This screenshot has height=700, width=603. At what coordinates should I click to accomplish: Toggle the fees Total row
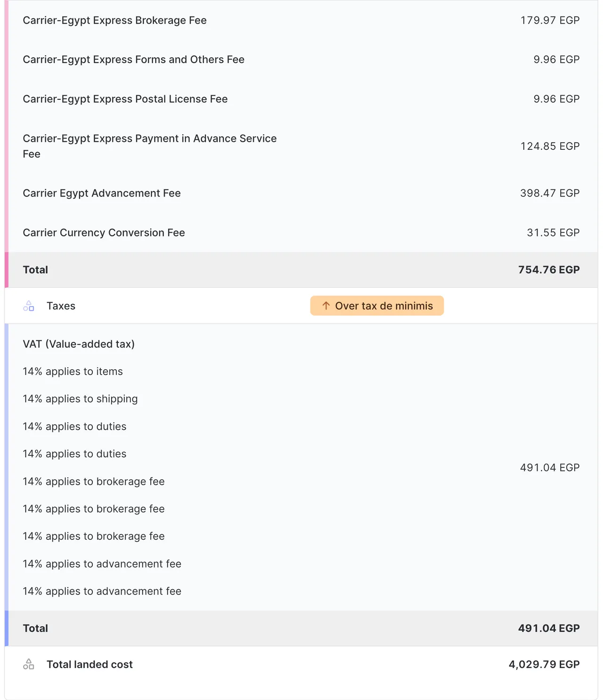(x=301, y=269)
